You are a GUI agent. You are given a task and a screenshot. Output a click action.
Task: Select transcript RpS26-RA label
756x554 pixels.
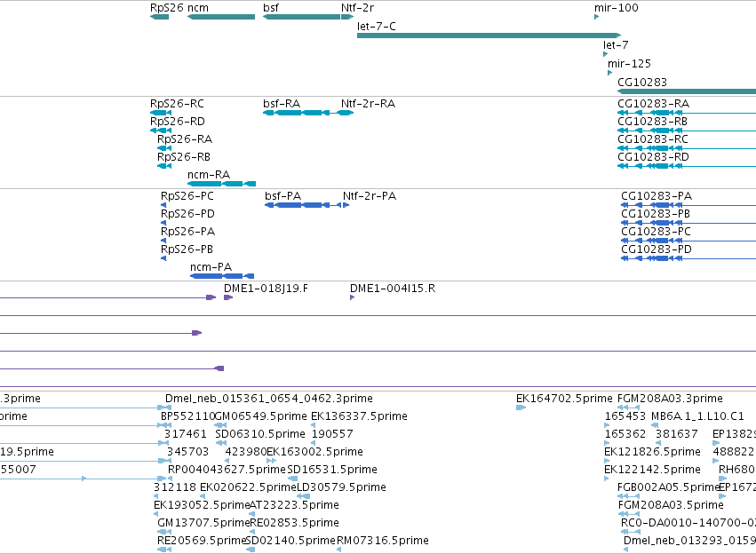(185, 139)
